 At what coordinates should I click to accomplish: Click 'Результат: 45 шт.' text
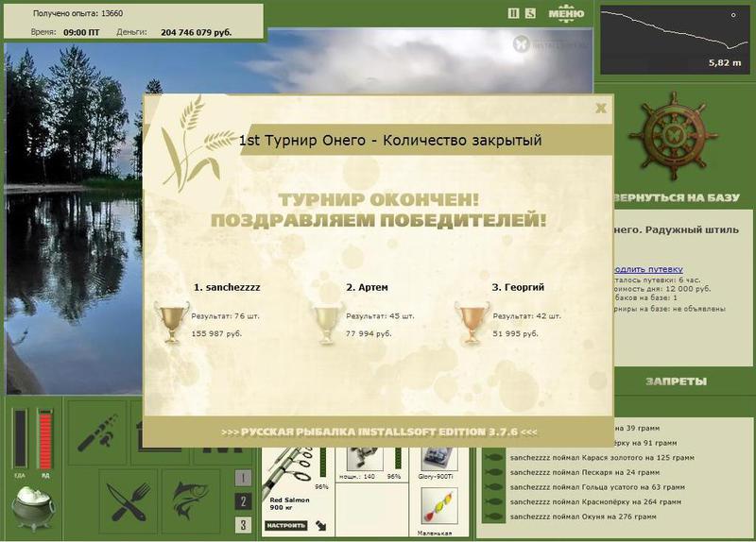tap(380, 316)
